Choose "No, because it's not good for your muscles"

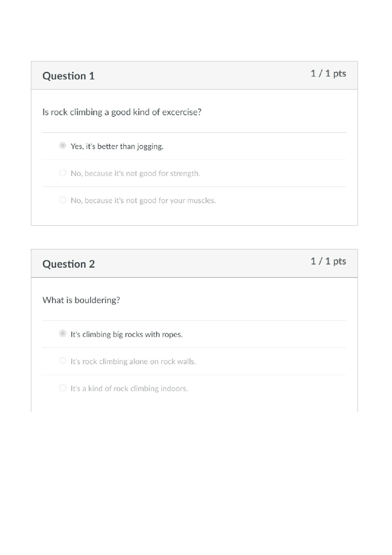click(x=143, y=200)
